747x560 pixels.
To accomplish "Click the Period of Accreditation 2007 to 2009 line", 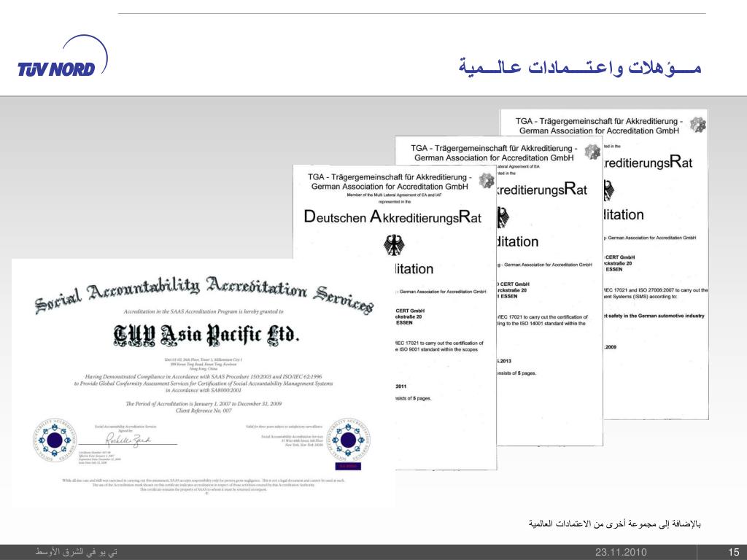I will click(204, 404).
